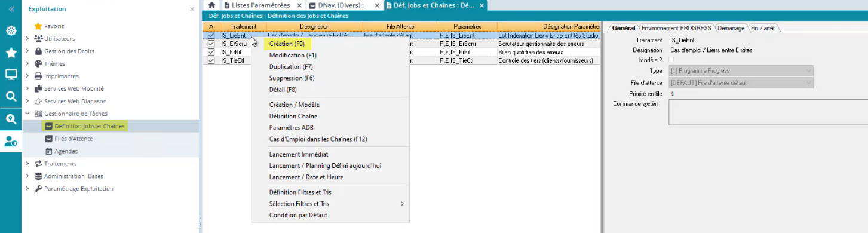This screenshot has height=233, width=868.
Task: Choose Paramètres ADB menu entry
Action: point(292,127)
